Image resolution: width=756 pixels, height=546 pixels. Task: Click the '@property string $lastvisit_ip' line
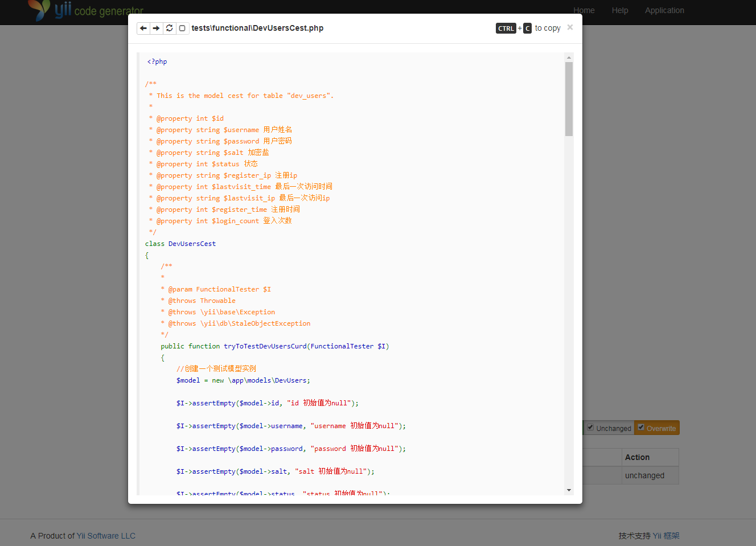(x=239, y=198)
